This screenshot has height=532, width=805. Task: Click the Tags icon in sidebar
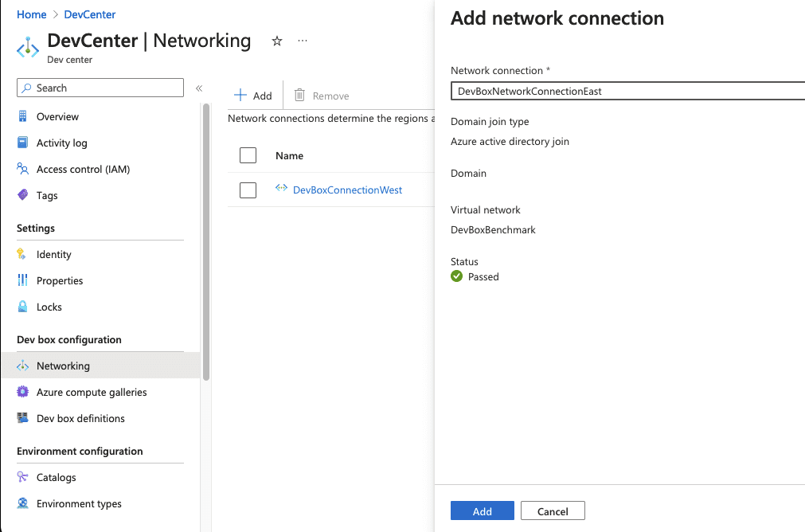(22, 195)
